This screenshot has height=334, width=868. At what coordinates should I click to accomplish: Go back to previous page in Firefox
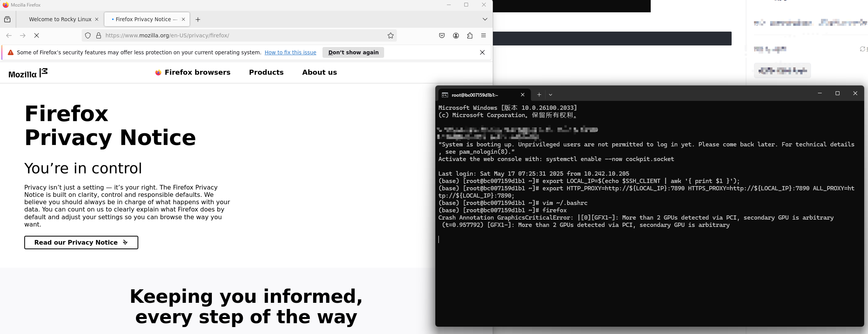pos(9,35)
